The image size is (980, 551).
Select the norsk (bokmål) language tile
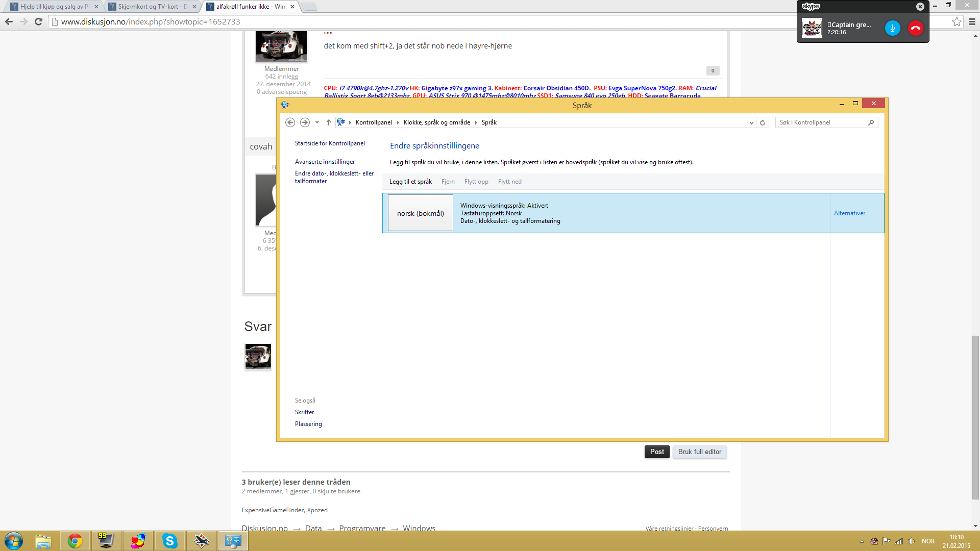coord(421,213)
